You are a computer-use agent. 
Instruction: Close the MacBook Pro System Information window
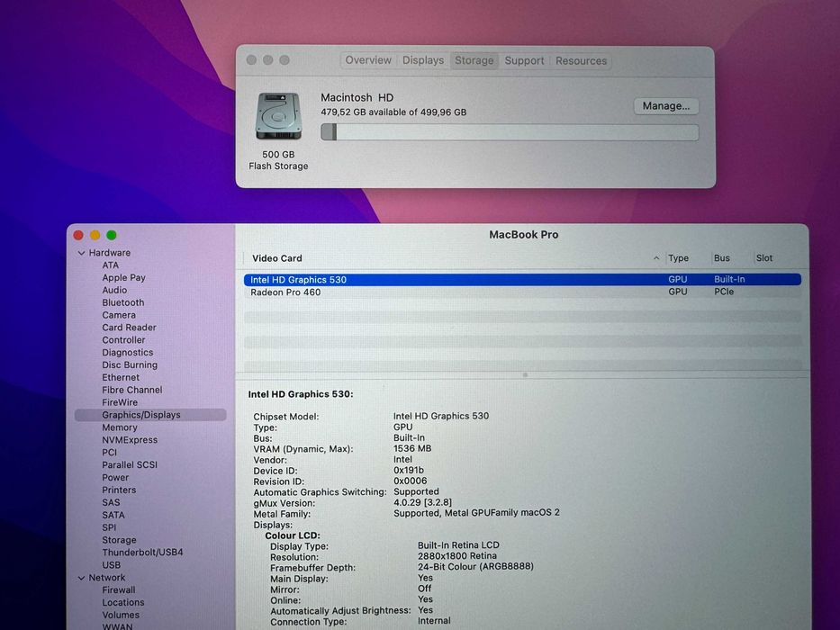tap(78, 235)
